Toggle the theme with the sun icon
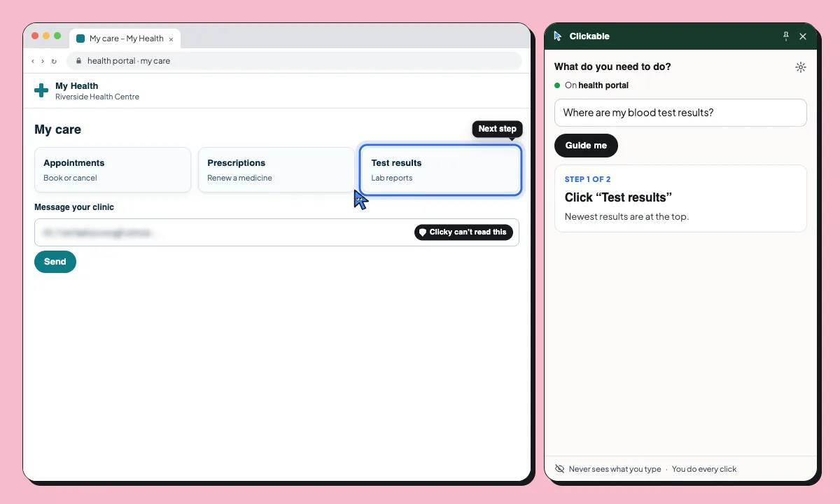Viewport: 840px width, 504px height. pyautogui.click(x=801, y=67)
